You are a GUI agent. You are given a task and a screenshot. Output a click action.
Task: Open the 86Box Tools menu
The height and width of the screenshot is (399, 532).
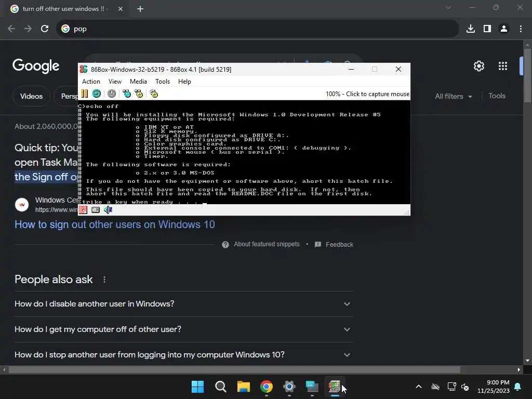point(163,82)
